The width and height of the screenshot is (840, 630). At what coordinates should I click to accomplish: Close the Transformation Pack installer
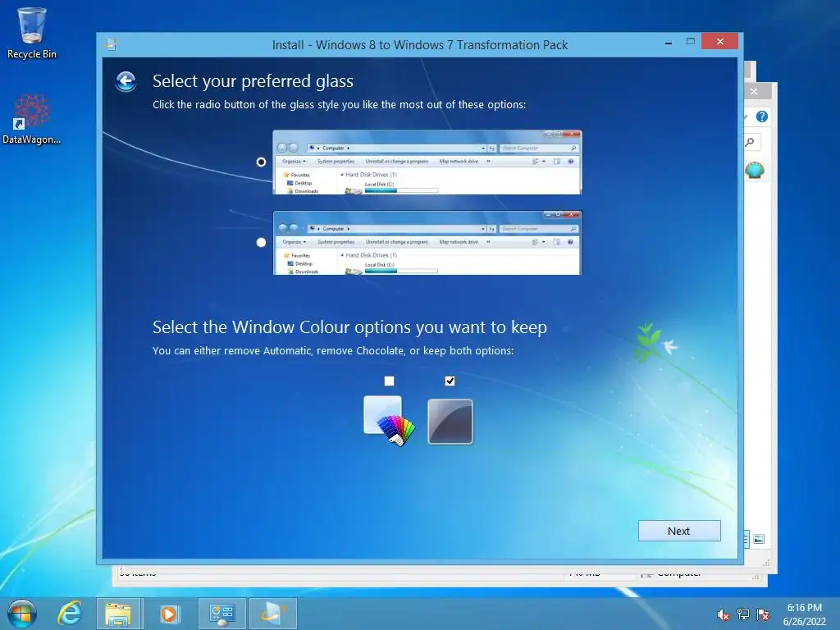(719, 41)
